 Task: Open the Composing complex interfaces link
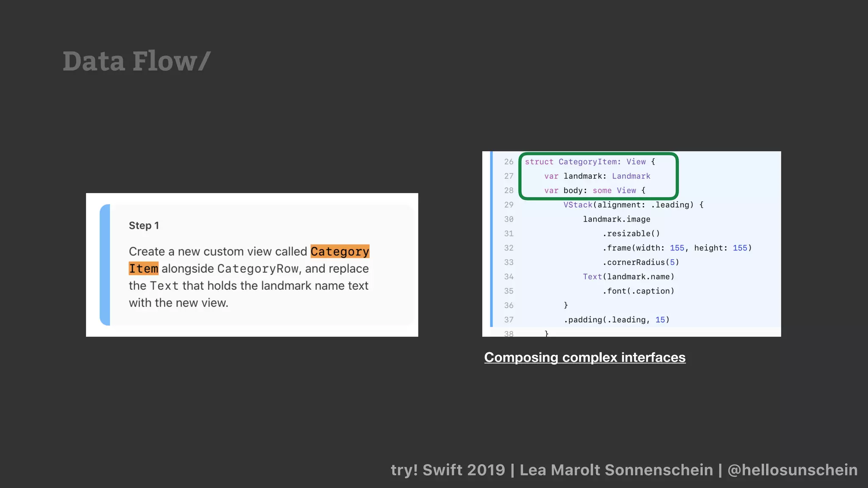tap(585, 358)
